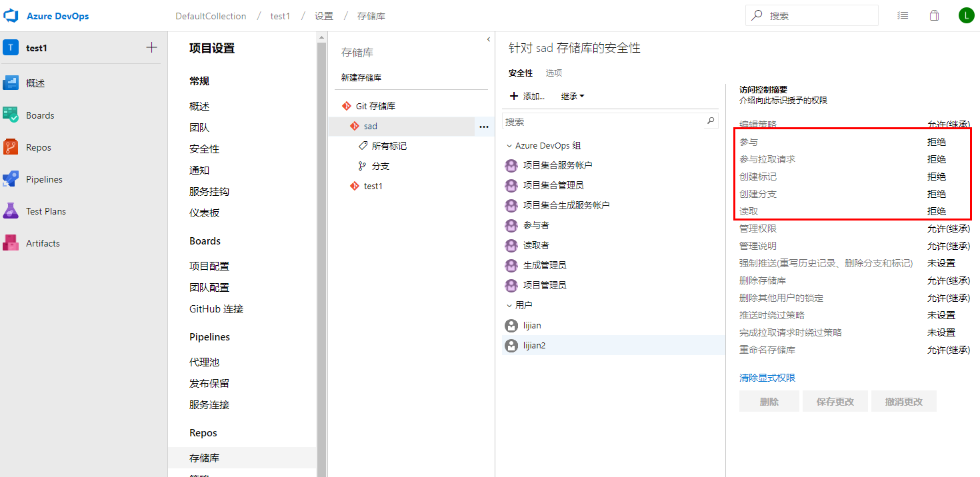The height and width of the screenshot is (477, 980).
Task: Open the marketplace shopping bag icon
Action: (934, 15)
